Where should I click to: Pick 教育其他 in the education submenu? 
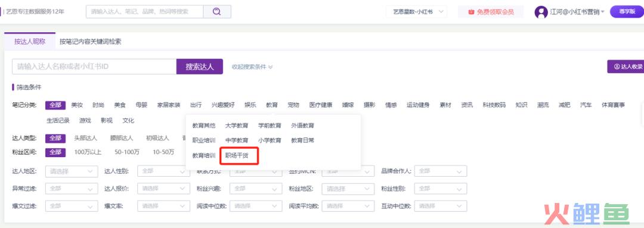coord(204,126)
